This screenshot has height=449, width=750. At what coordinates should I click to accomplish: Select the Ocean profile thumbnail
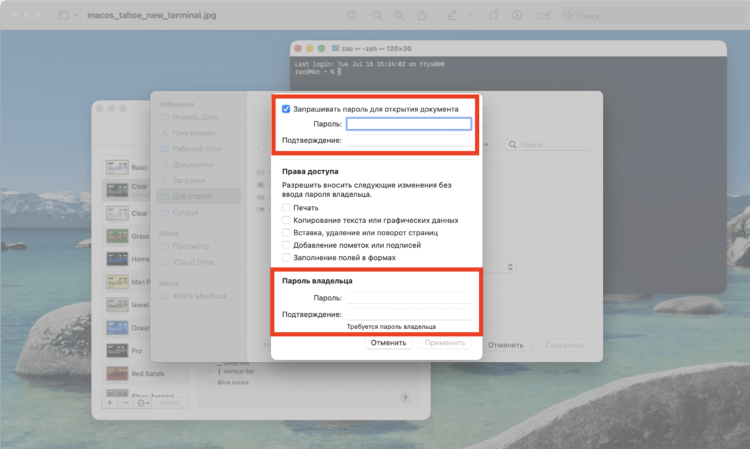[117, 328]
